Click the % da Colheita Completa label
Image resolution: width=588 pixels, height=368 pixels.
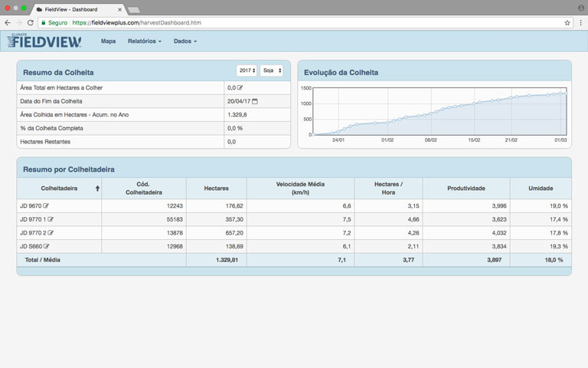(52, 128)
